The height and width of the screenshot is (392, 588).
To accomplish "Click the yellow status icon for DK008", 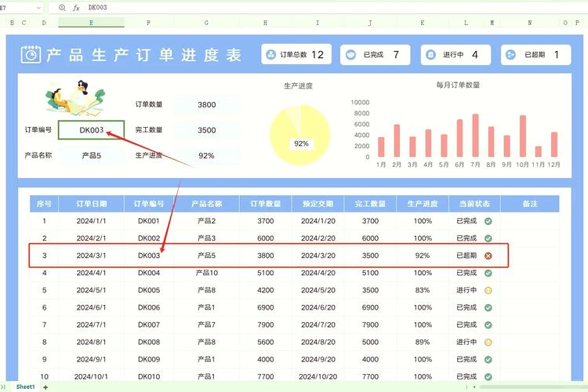I will 488,342.
